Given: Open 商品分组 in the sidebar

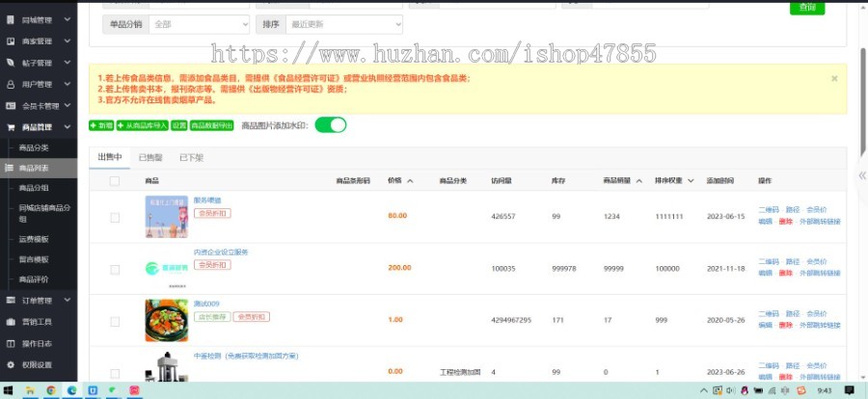Looking at the screenshot, I should pos(34,188).
